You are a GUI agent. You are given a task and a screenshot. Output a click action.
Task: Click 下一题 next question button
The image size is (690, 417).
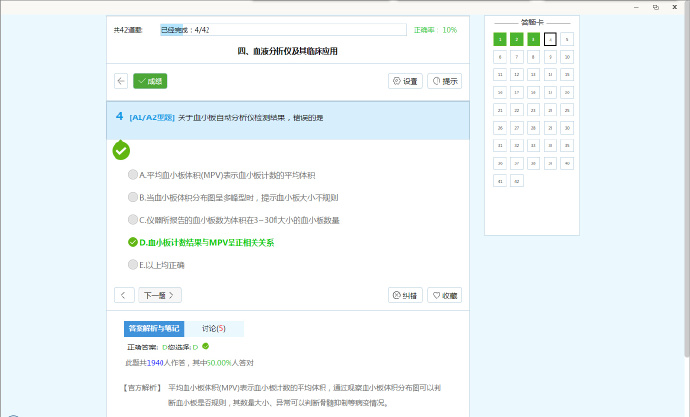tap(160, 295)
